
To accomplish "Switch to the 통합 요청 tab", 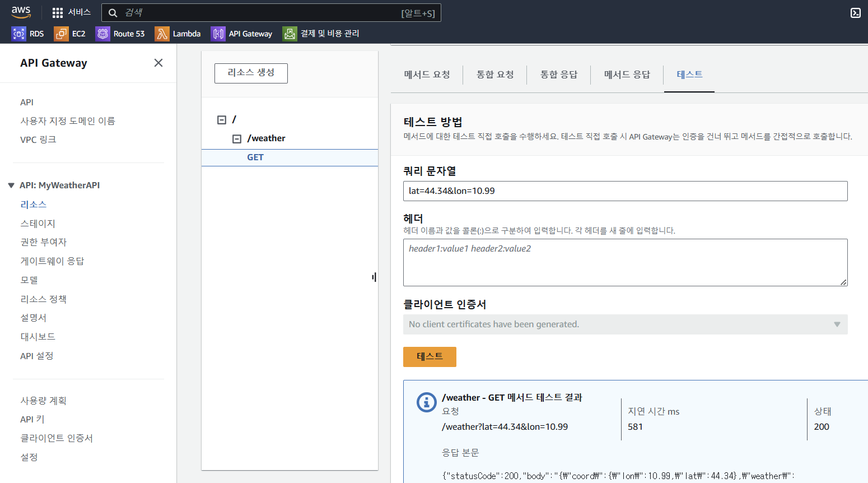I will pos(495,75).
